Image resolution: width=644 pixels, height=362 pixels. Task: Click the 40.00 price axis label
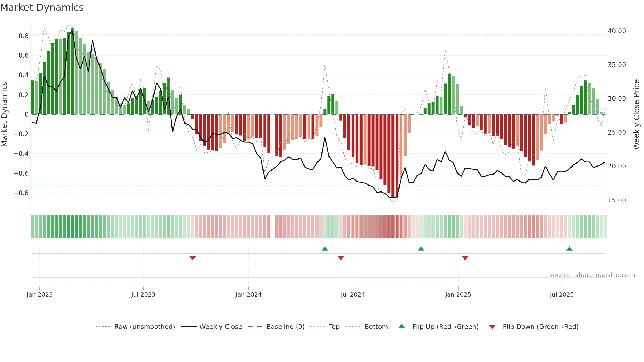[617, 31]
